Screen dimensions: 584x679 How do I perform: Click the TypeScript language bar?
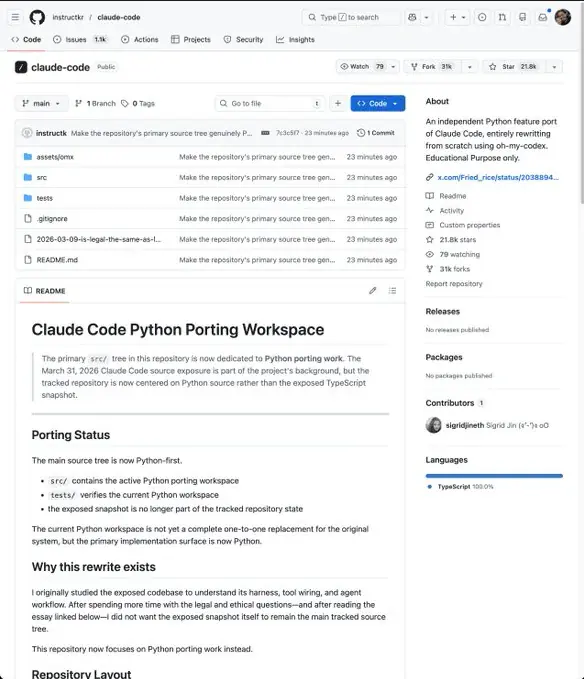tap(494, 475)
